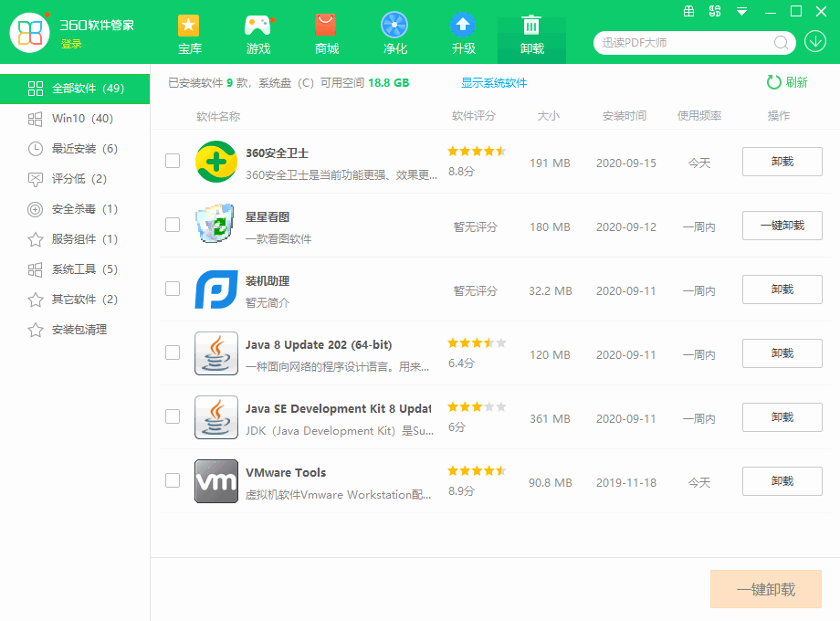The image size is (840, 621).
Task: Check the box beside Java 8 Update 202
Action: (x=173, y=353)
